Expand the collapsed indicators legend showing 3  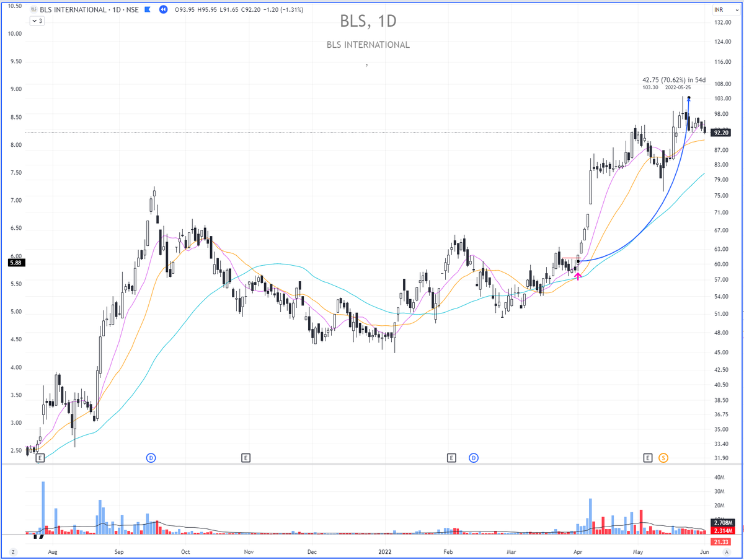(37, 21)
